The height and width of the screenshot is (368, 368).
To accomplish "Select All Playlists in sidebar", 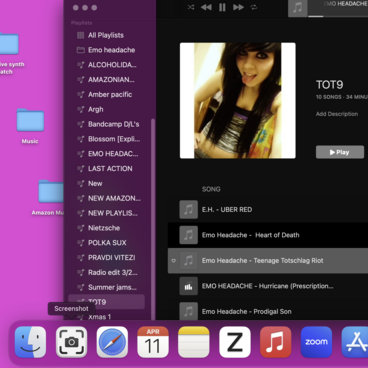I will 106,35.
